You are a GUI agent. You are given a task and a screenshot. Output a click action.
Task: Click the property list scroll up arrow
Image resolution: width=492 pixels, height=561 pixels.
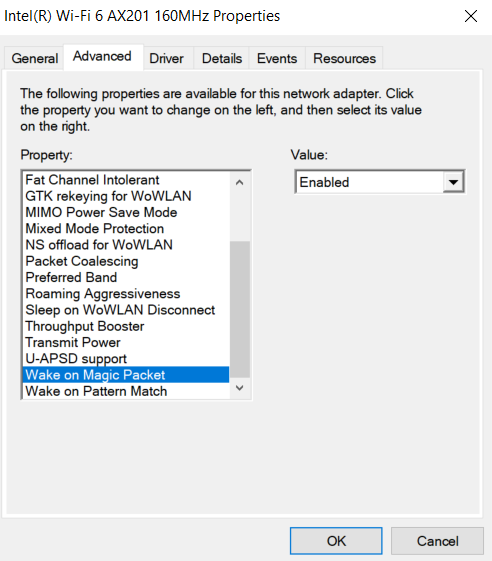pyautogui.click(x=240, y=182)
